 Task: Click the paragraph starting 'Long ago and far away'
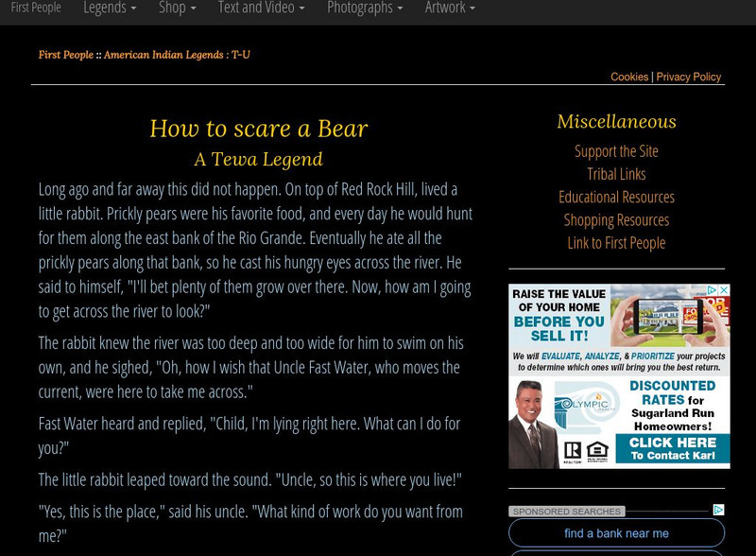click(255, 250)
